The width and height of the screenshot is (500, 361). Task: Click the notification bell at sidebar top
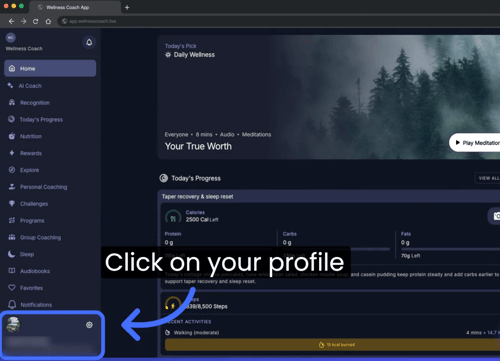(89, 42)
